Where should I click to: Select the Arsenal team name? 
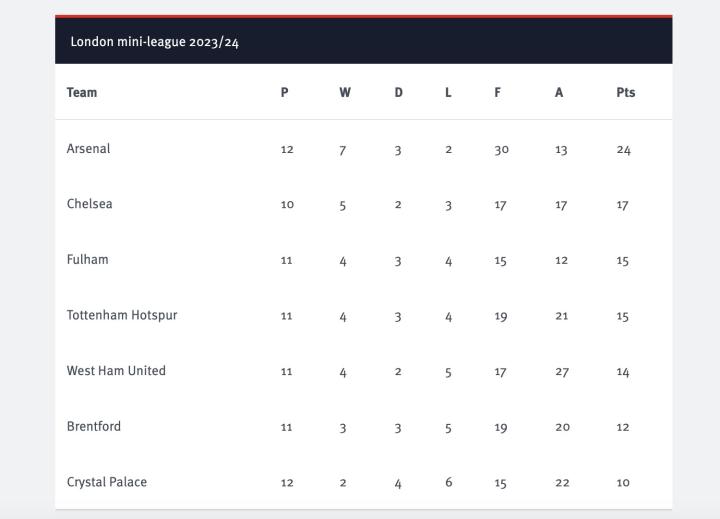tap(88, 148)
